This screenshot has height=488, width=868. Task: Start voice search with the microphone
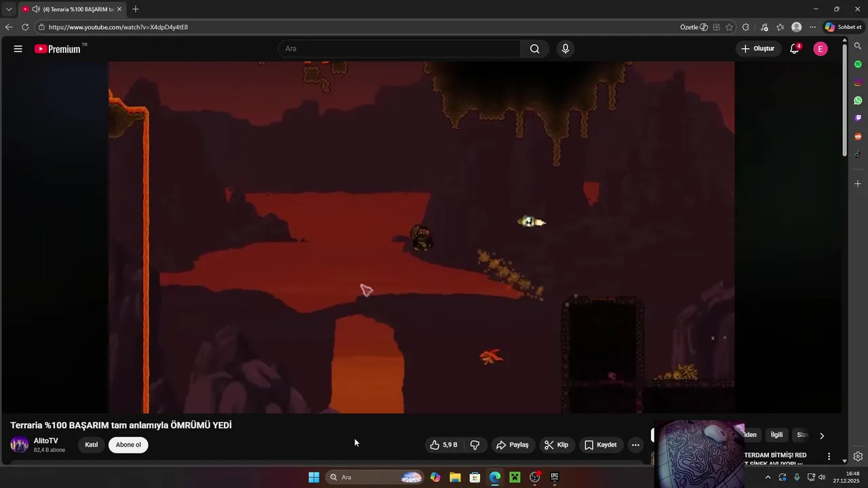point(565,49)
